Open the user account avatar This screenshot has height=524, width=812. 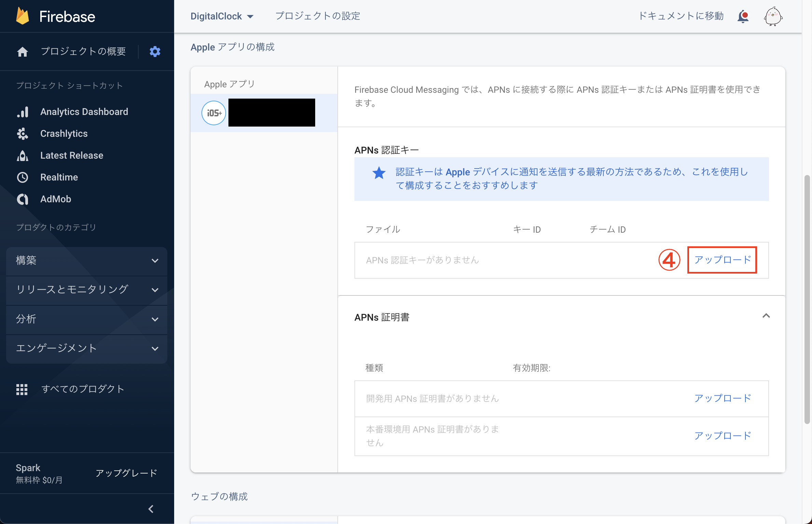point(773,16)
